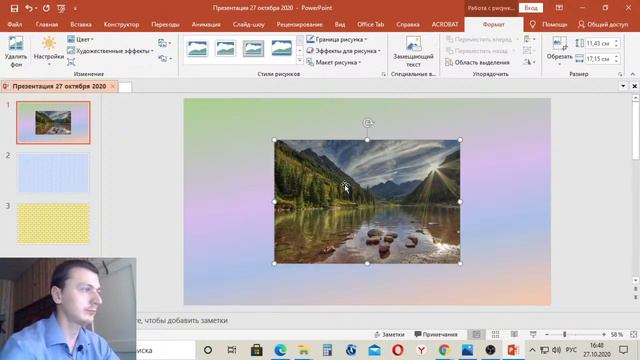640x360 pixels.
Task: Apply the first picture style thumbnail
Action: click(197, 49)
